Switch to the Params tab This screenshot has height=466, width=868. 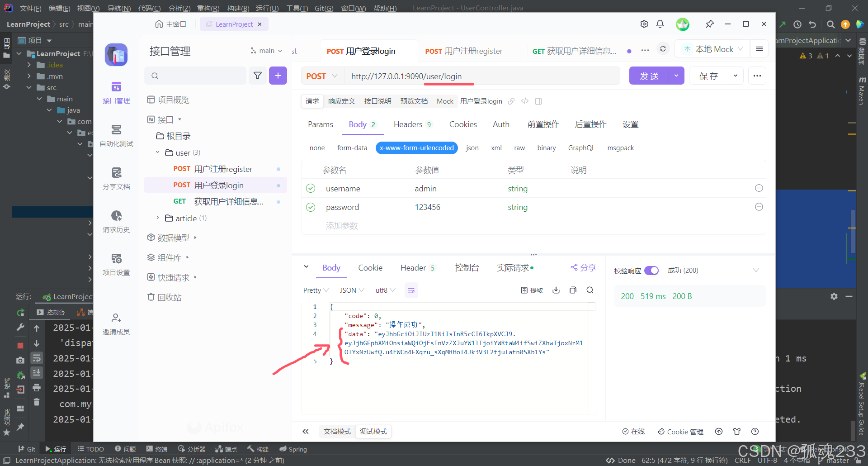click(320, 124)
